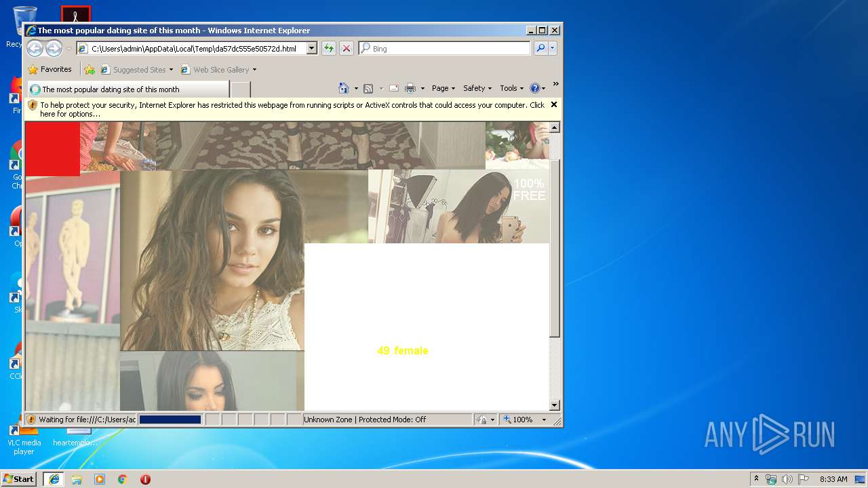Click the page scrollbar down arrow
This screenshot has width=868, height=488.
[x=555, y=405]
